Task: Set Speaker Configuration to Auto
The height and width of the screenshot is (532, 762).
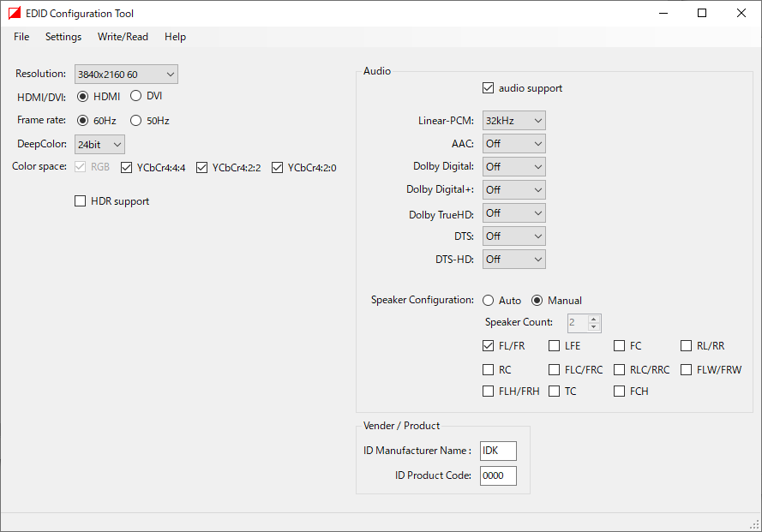Action: tap(489, 301)
